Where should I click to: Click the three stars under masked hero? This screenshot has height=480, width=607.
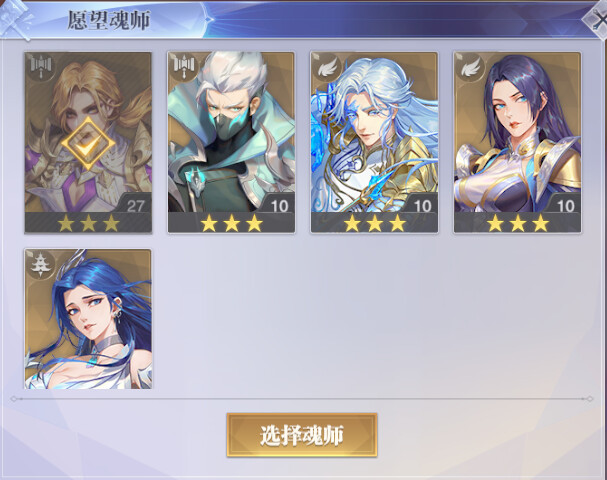[x=231, y=223]
